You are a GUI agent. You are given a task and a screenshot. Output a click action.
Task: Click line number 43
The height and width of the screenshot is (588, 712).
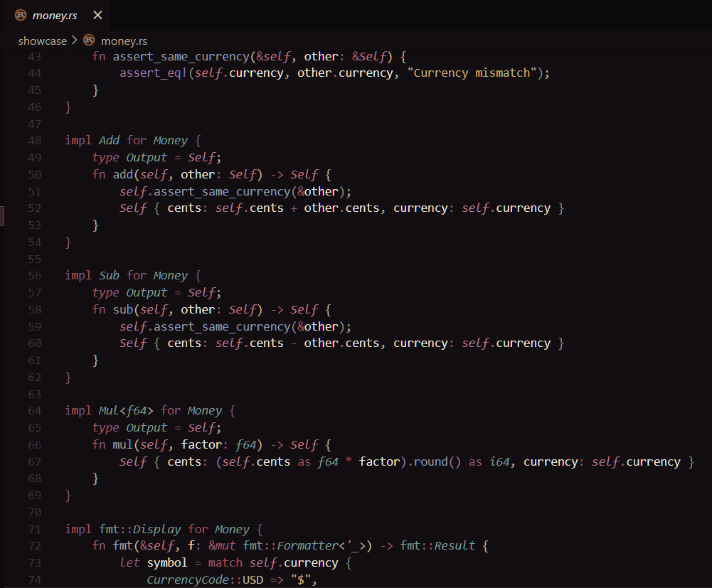coord(35,57)
